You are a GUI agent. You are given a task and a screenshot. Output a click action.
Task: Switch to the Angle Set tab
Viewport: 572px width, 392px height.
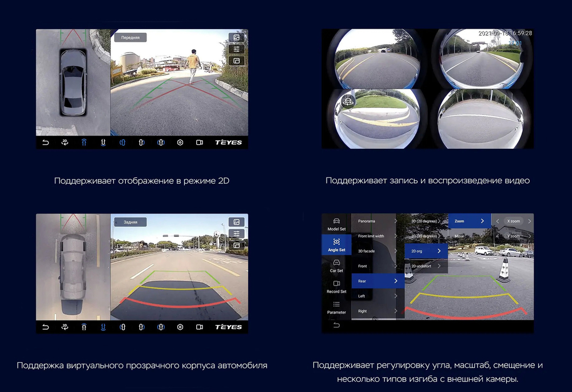coord(336,246)
